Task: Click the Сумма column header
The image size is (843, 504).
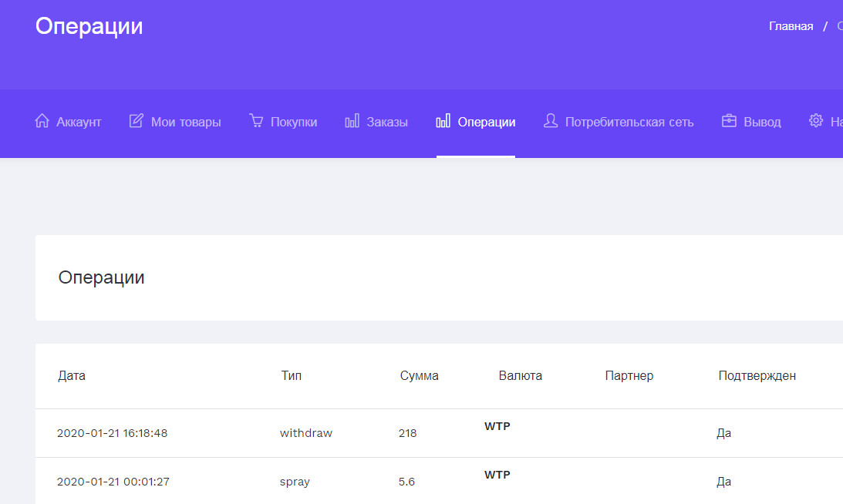Action: coord(419,376)
